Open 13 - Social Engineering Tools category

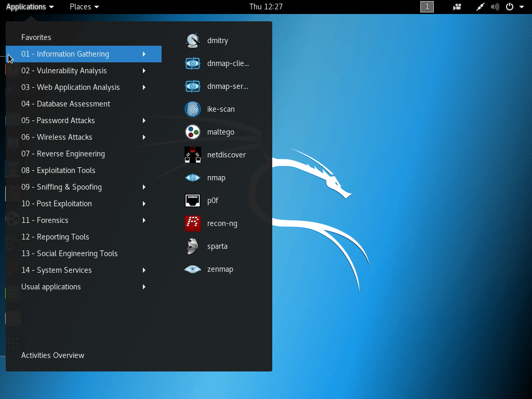84,254
